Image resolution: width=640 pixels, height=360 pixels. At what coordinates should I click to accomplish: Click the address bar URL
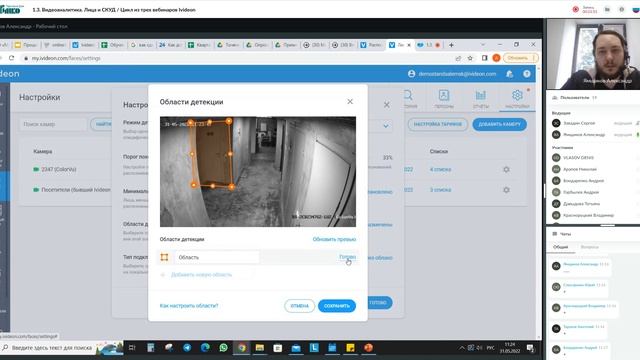click(x=66, y=58)
